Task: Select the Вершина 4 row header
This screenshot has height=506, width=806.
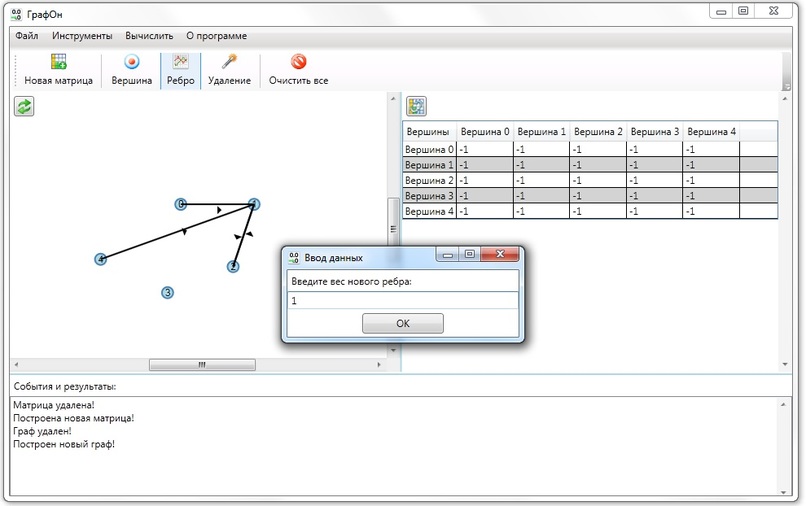Action: (x=429, y=211)
